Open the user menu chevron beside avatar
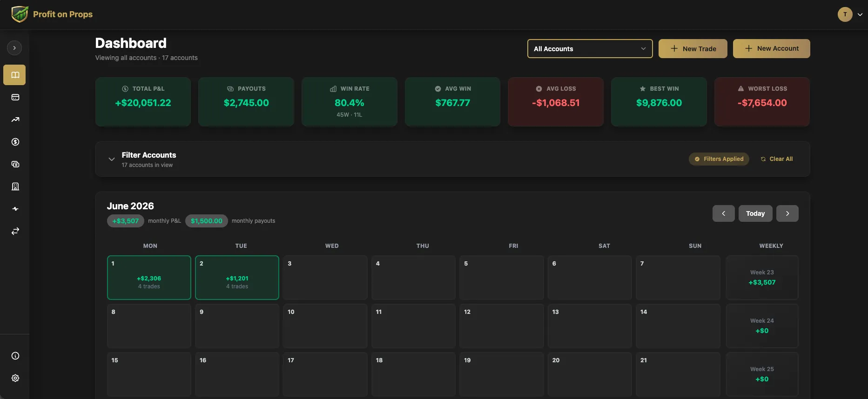Image resolution: width=868 pixels, height=399 pixels. pyautogui.click(x=860, y=14)
